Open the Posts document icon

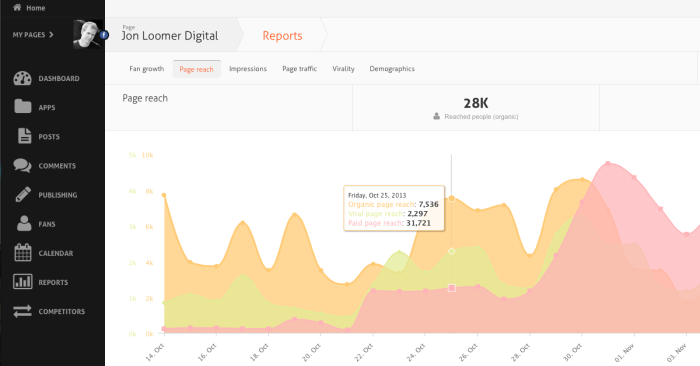(x=25, y=136)
